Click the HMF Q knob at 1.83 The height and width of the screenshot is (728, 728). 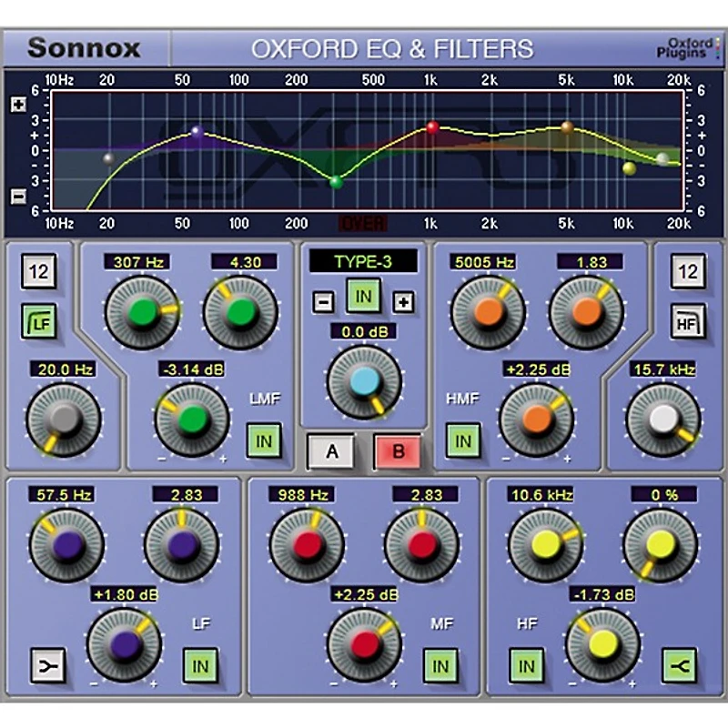[586, 312]
